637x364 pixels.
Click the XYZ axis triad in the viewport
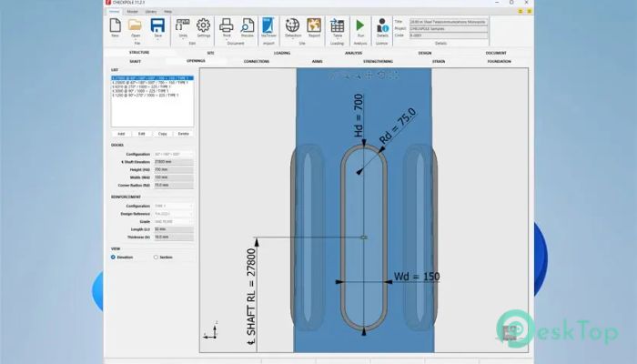211,330
